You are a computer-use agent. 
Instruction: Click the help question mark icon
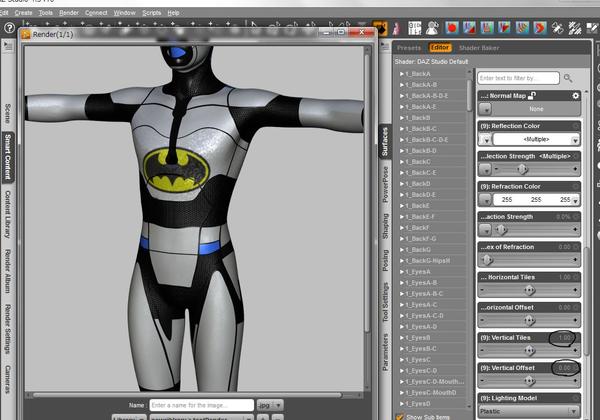tap(9, 28)
